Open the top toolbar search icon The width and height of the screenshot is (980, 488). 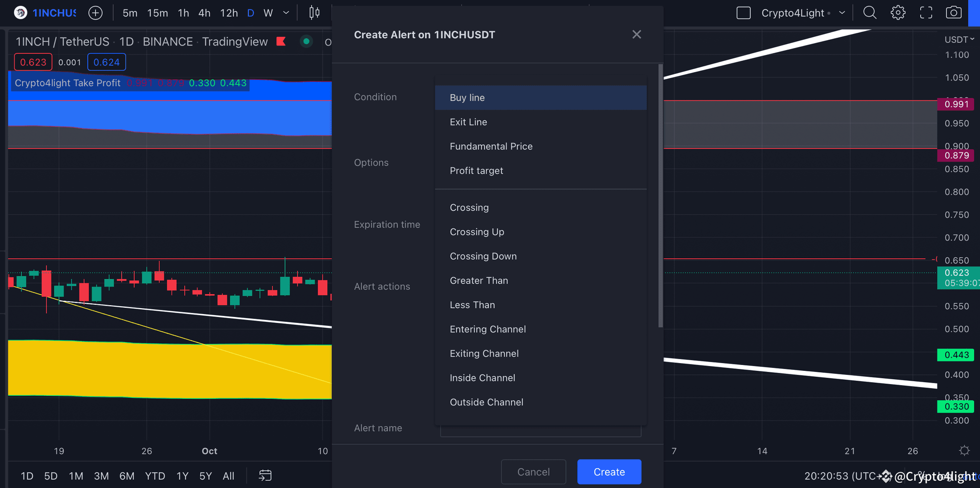870,13
